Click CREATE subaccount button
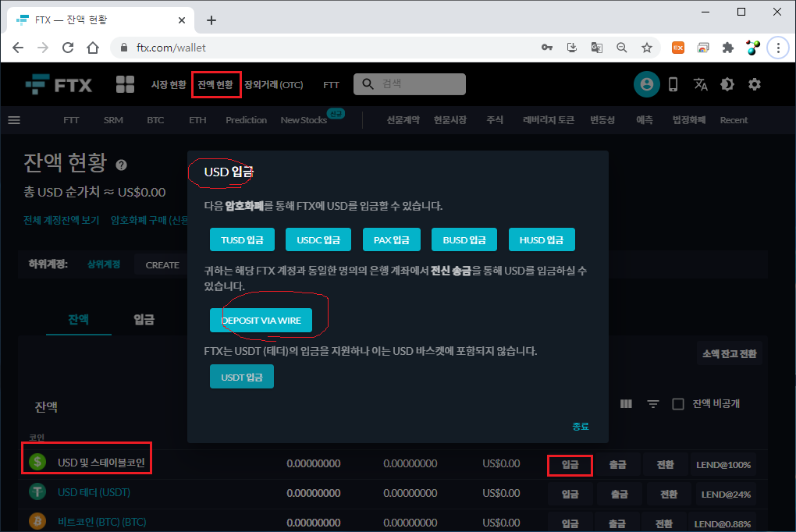The image size is (796, 532). tap(162, 265)
